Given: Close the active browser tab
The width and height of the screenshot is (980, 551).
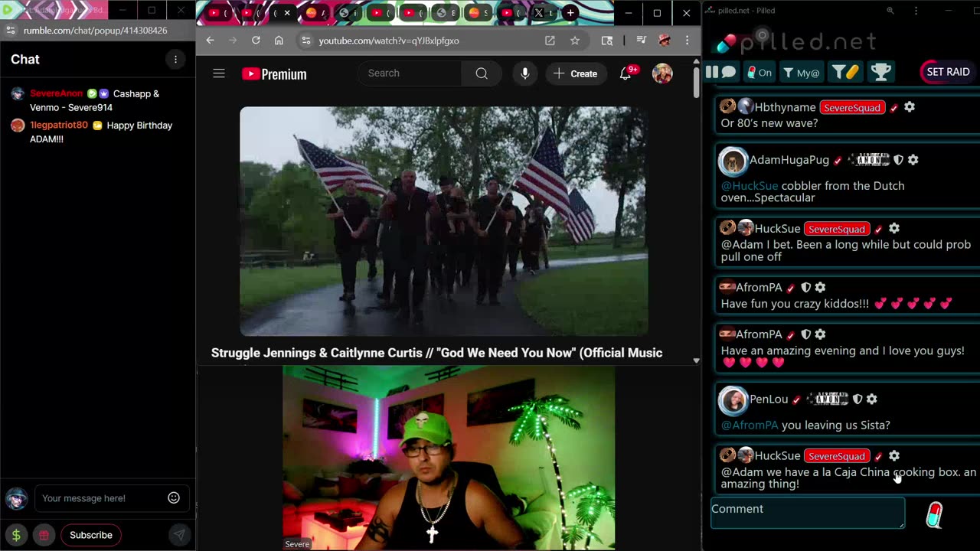Looking at the screenshot, I should pyautogui.click(x=287, y=13).
